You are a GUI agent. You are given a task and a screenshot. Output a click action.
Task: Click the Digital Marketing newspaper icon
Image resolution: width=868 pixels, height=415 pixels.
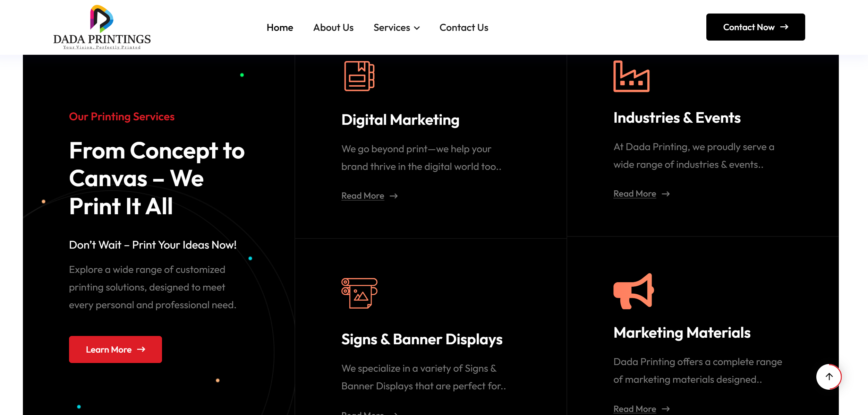359,76
